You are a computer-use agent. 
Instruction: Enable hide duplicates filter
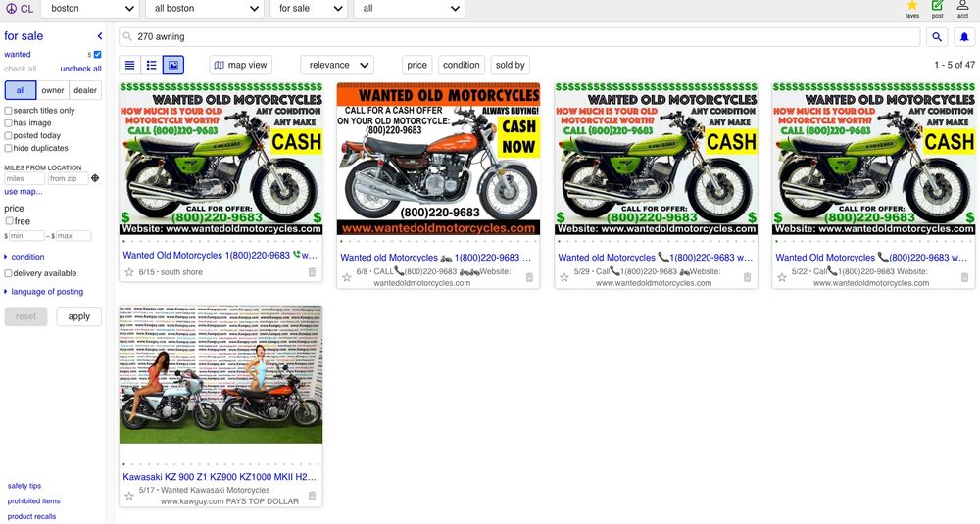(9, 148)
